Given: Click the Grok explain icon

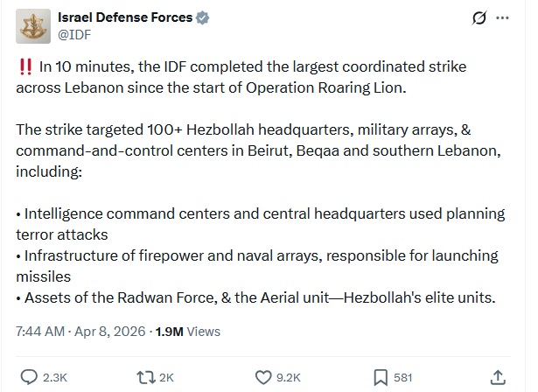Looking at the screenshot, I should 479,18.
